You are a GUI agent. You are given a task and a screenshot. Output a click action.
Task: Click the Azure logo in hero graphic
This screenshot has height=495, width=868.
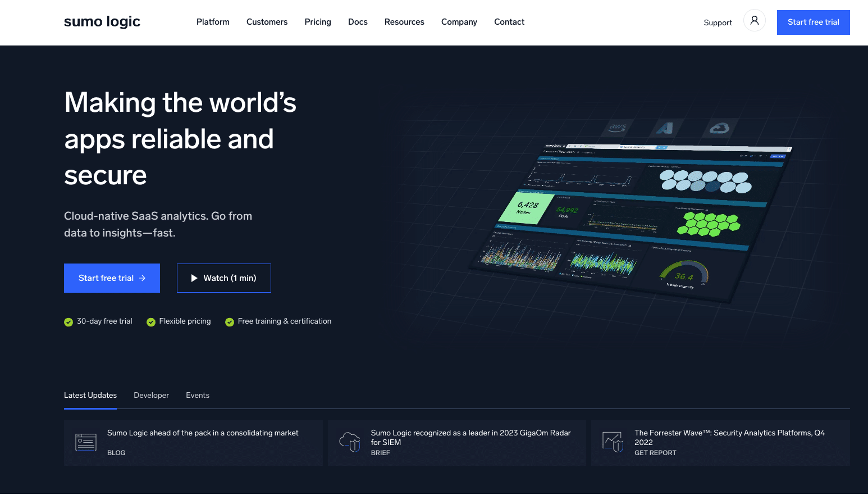click(665, 128)
